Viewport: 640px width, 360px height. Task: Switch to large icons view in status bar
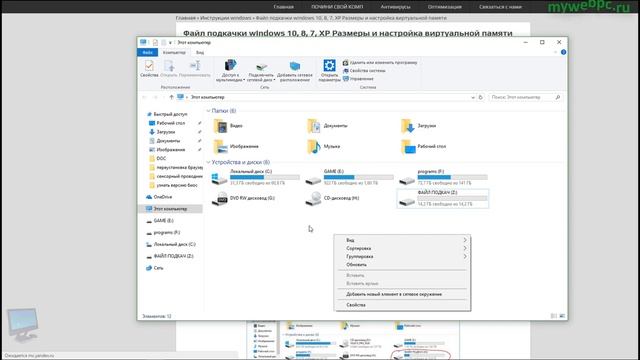click(562, 316)
